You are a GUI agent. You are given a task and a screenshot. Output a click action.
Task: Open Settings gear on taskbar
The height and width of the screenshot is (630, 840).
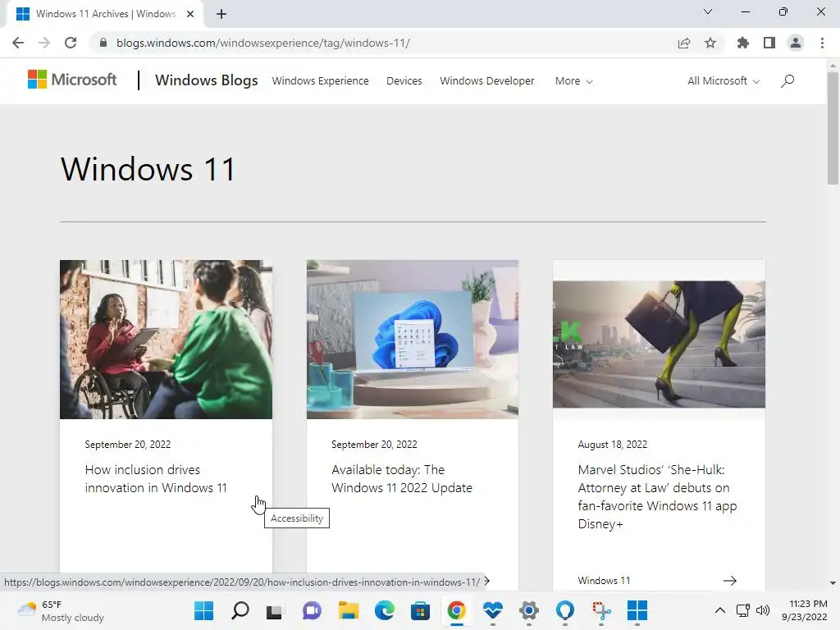click(529, 610)
